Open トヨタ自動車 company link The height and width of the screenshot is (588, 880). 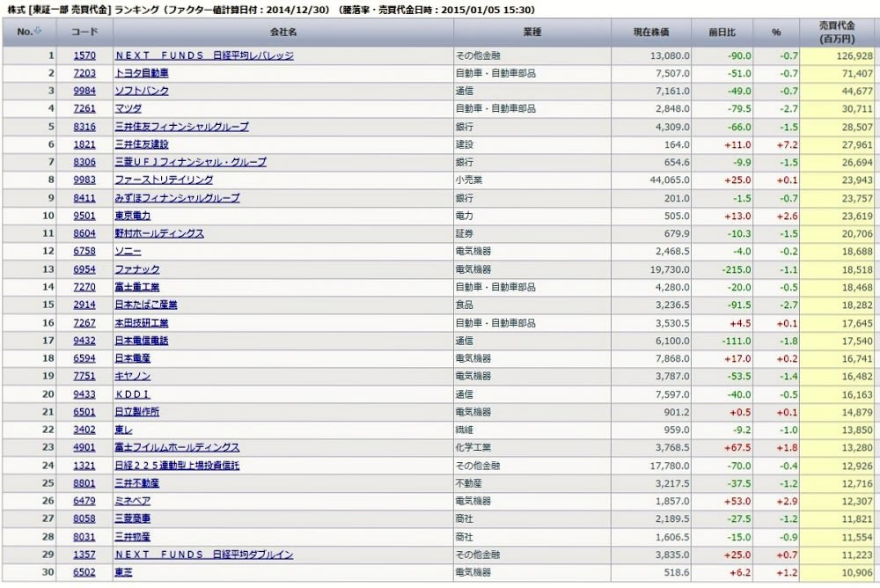pyautogui.click(x=142, y=73)
